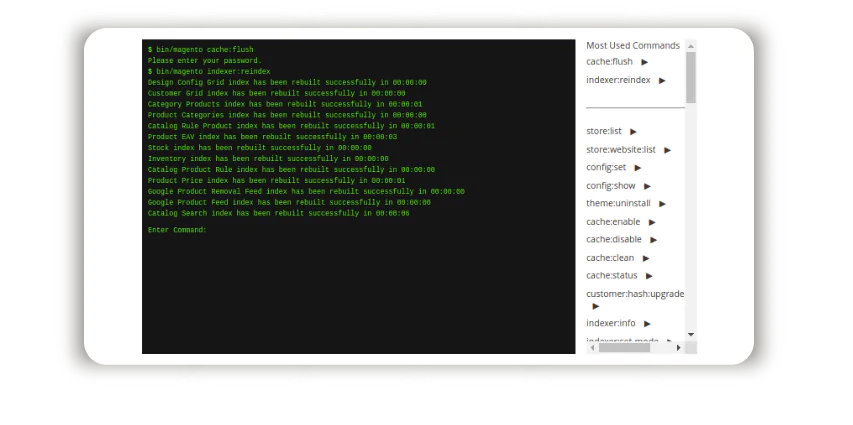
Task: Click the arrow next to store:list
Action: click(633, 132)
